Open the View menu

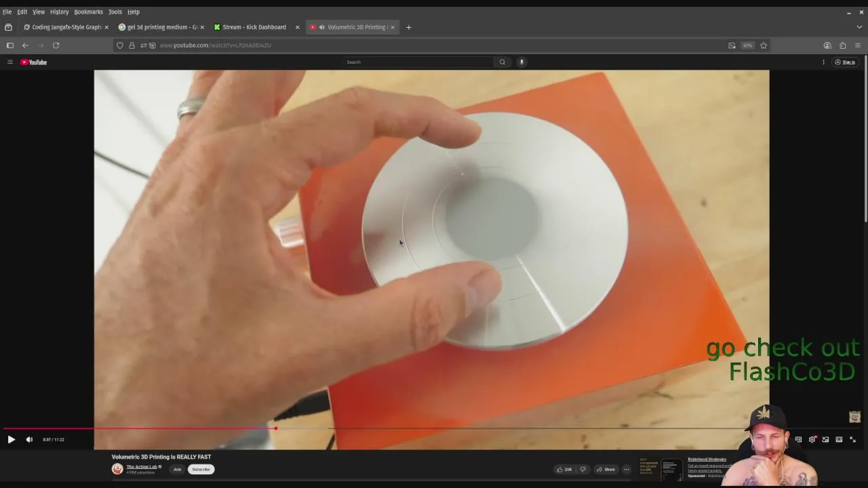[39, 12]
